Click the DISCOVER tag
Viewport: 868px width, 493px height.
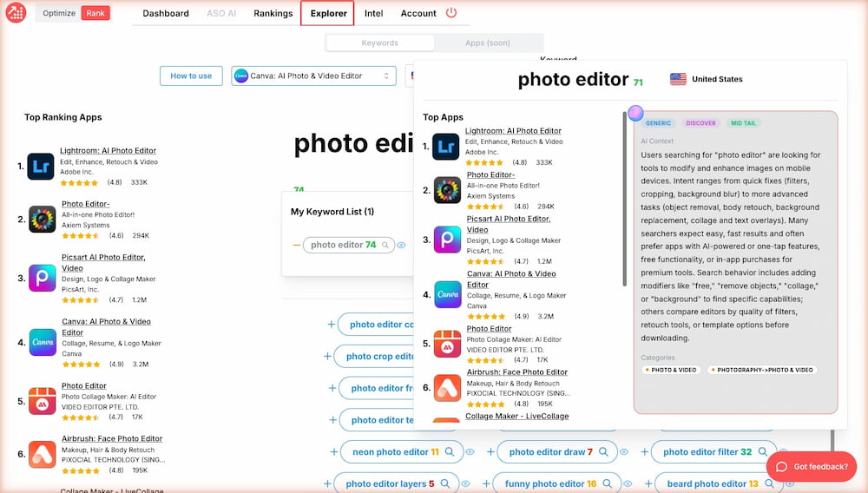tap(700, 123)
